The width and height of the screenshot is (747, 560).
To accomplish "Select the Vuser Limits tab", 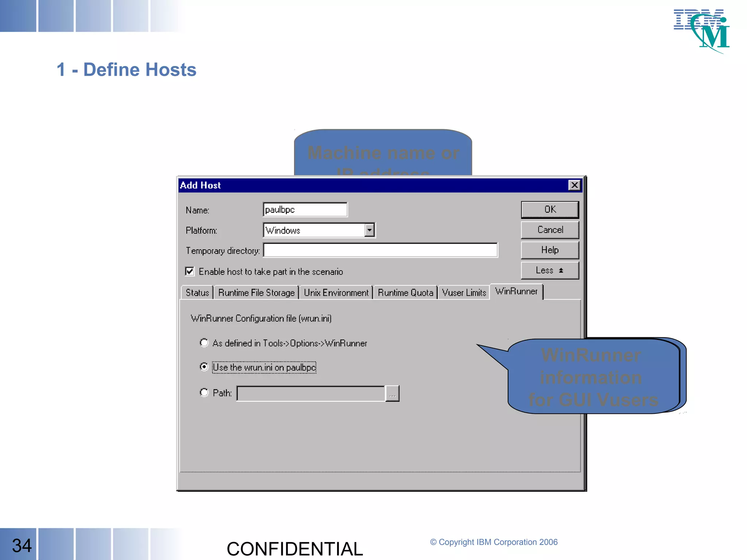I will click(x=464, y=293).
